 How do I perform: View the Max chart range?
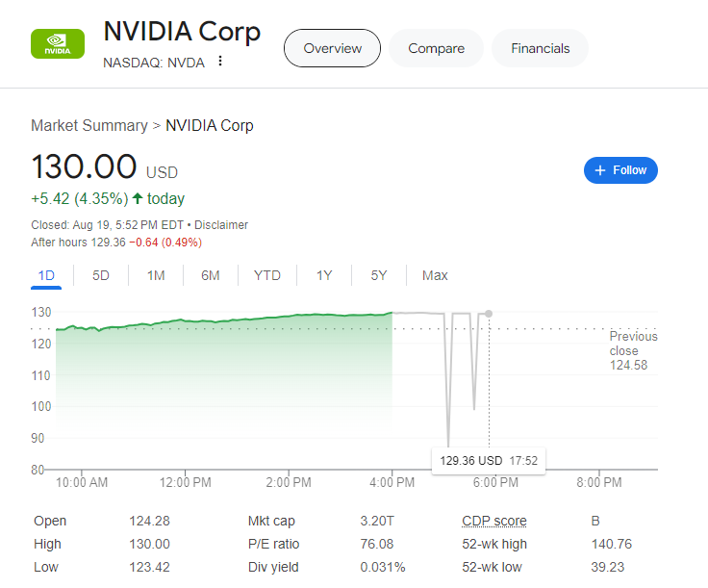[x=435, y=275]
